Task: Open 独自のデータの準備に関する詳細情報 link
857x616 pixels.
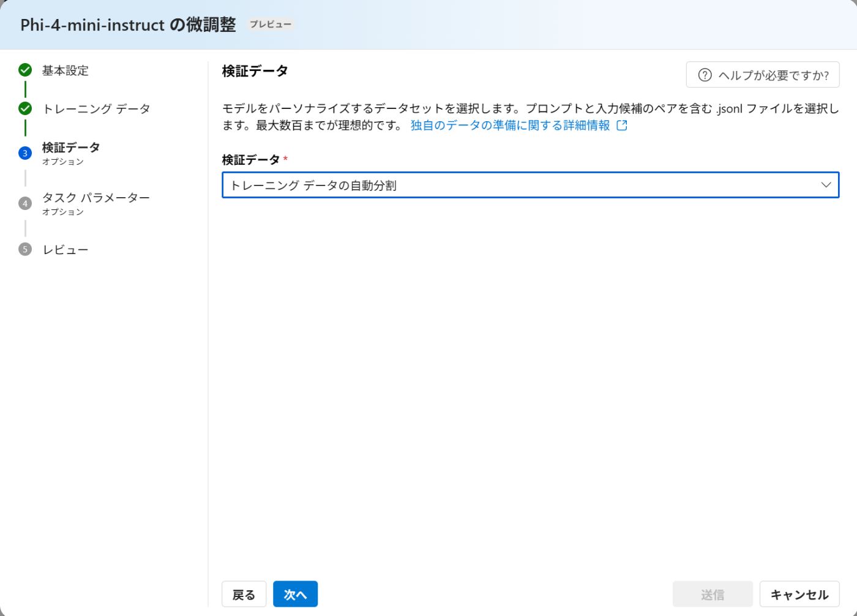Action: pos(511,126)
